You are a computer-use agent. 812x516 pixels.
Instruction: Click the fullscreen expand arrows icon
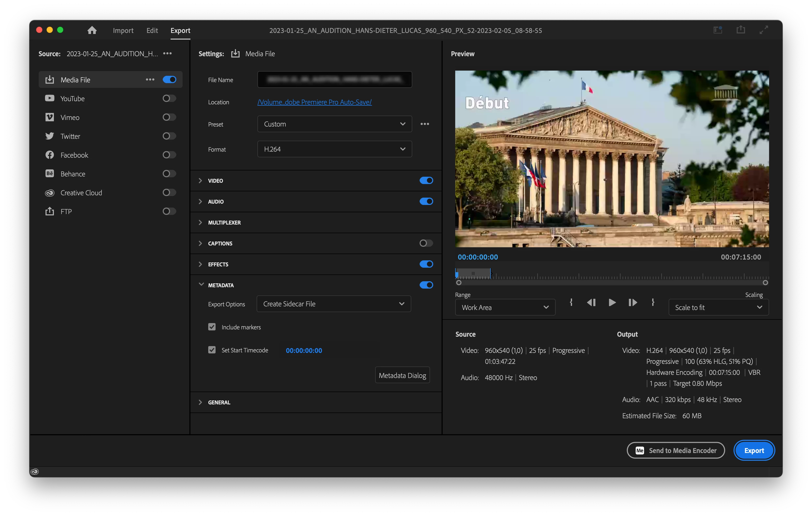[x=764, y=30]
